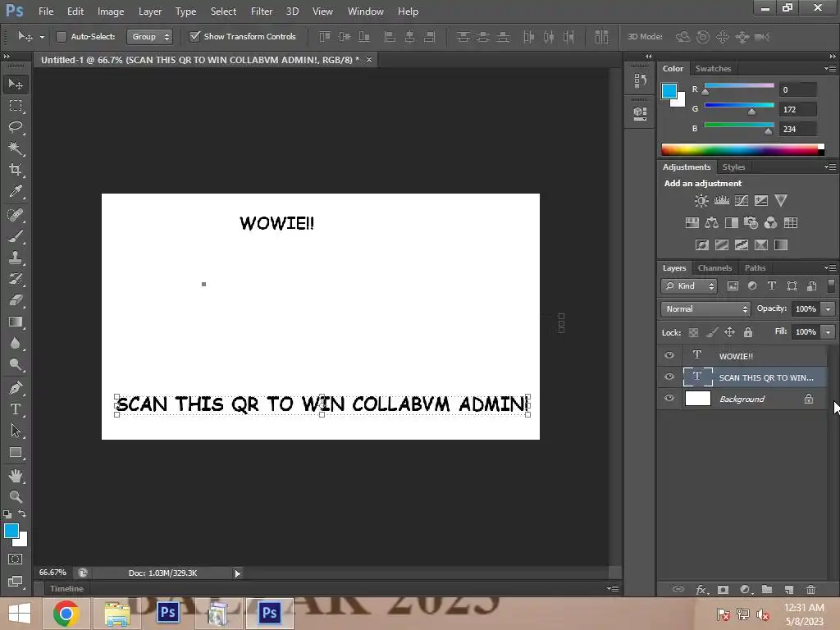This screenshot has width=840, height=630.
Task: Hide the SCAN THIS QR text layer
Action: [x=669, y=377]
